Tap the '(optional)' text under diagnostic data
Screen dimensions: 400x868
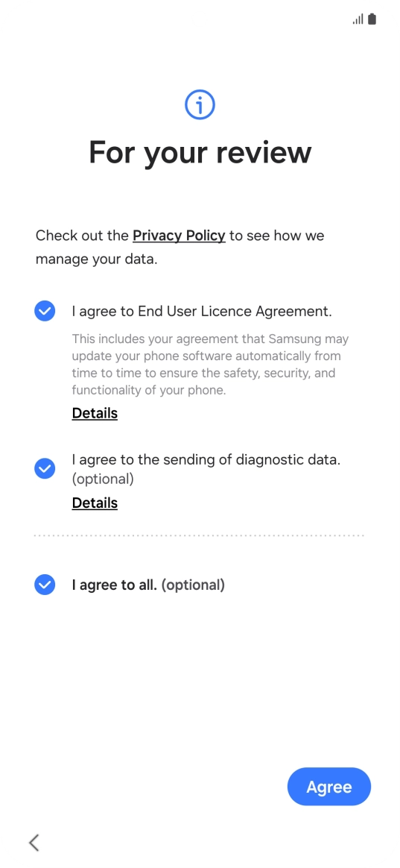[x=103, y=479]
